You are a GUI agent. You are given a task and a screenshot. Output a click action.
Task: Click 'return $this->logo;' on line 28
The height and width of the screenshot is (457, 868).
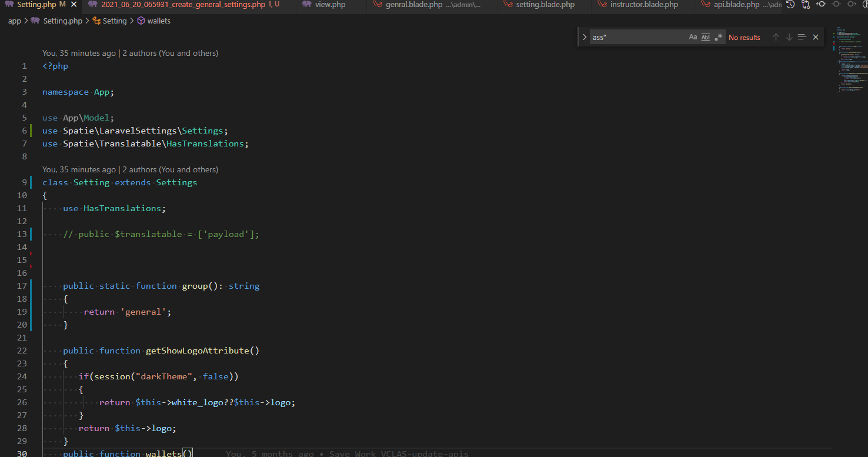tap(128, 428)
